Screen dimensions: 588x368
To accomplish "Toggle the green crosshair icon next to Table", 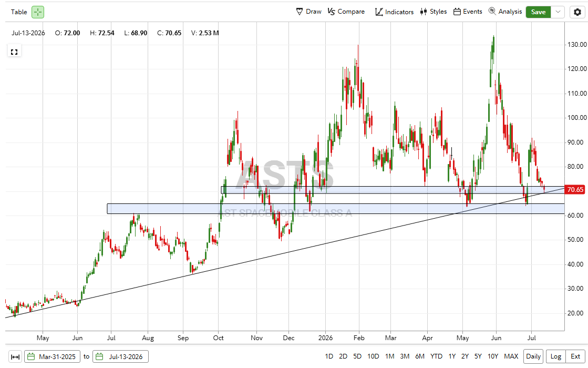I will [x=38, y=12].
